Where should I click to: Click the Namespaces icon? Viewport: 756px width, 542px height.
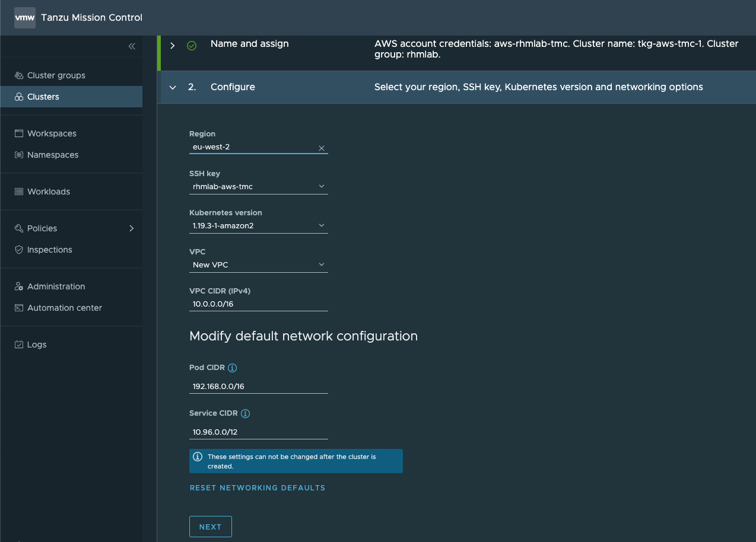pyautogui.click(x=19, y=155)
